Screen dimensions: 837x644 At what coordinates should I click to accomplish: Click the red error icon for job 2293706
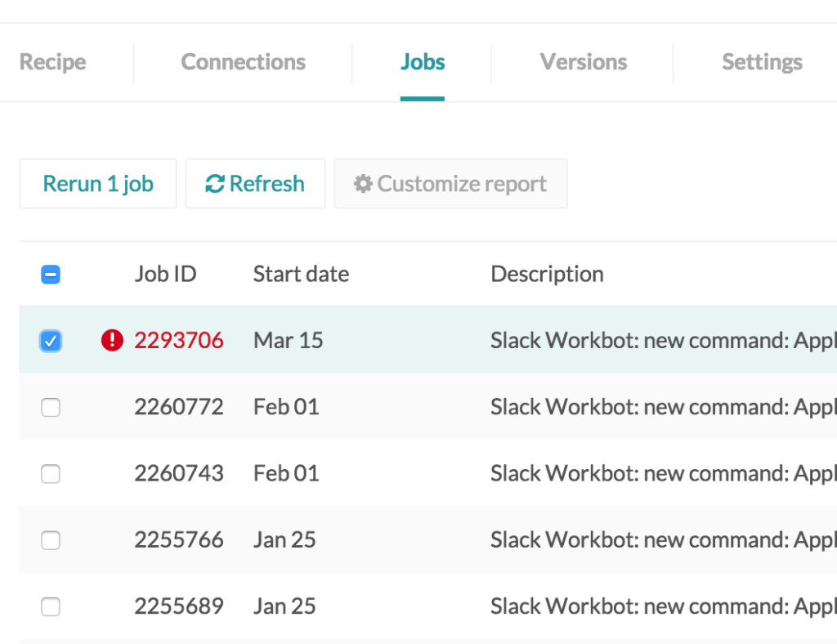coord(112,340)
